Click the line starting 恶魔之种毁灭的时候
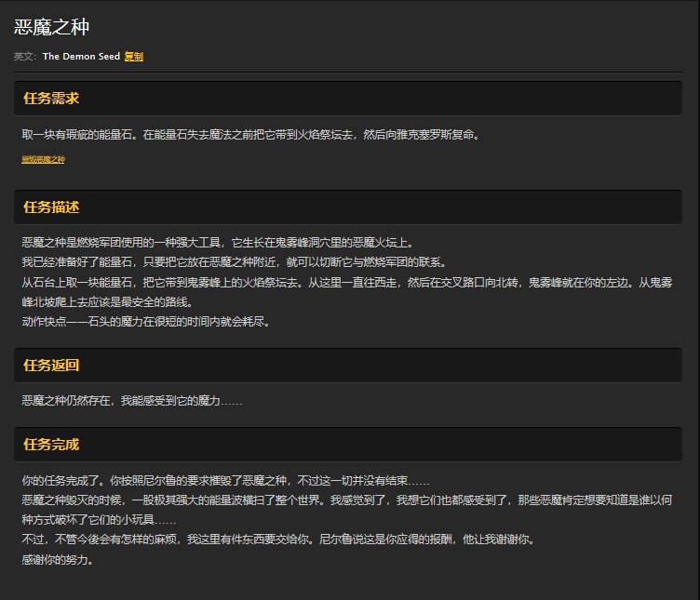Viewport: 700px width, 600px height. 344,500
